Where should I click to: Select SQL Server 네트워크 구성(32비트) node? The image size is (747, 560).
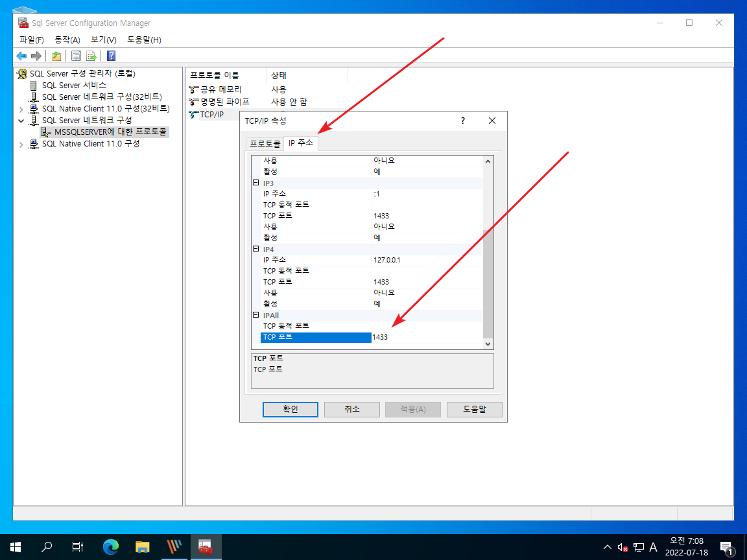[x=102, y=97]
